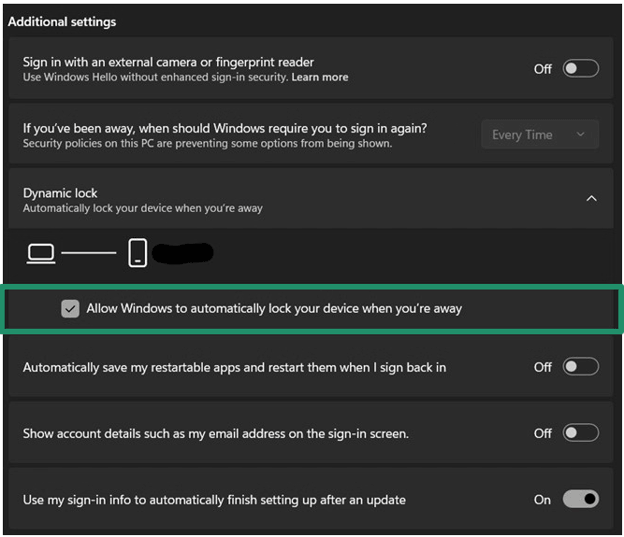Turn off use my sign-in info after update
The image size is (624, 537).
click(580, 499)
